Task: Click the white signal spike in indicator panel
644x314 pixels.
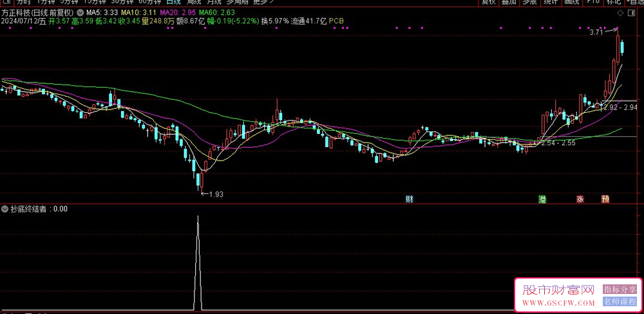Action: (198, 263)
